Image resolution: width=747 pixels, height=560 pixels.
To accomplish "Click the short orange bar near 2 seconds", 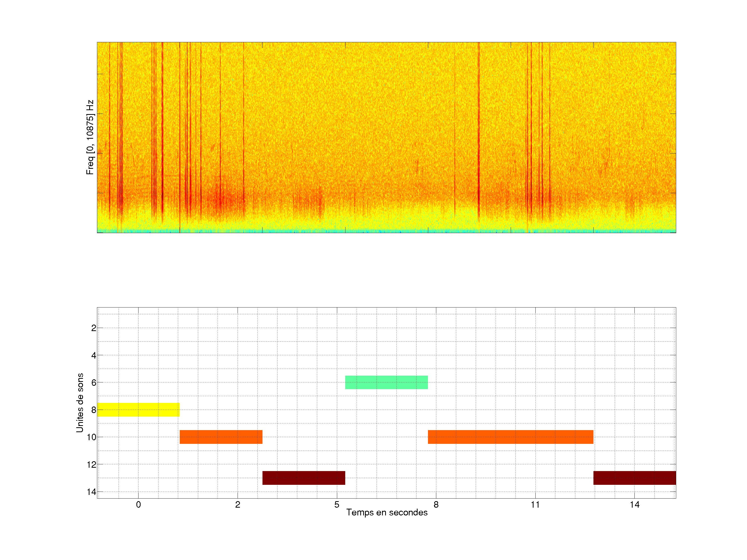I will 221,437.
